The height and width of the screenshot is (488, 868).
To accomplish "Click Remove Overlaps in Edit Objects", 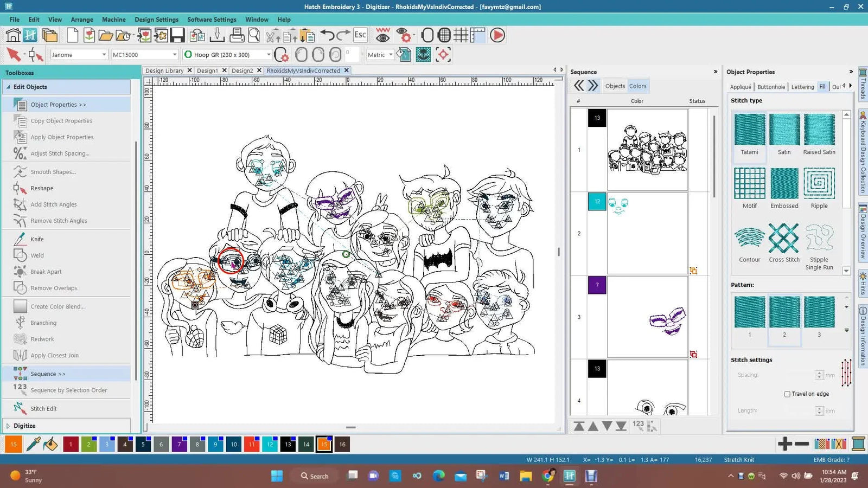I will click(54, 288).
